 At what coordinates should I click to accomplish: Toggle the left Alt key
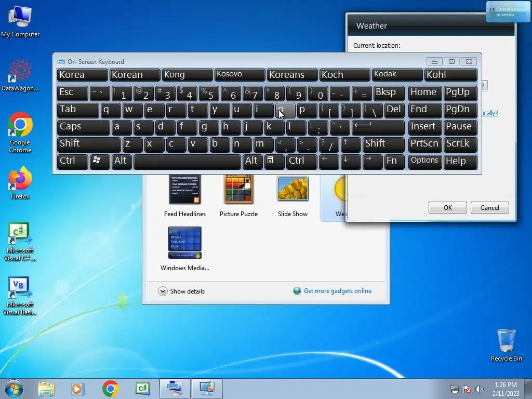pos(122,161)
